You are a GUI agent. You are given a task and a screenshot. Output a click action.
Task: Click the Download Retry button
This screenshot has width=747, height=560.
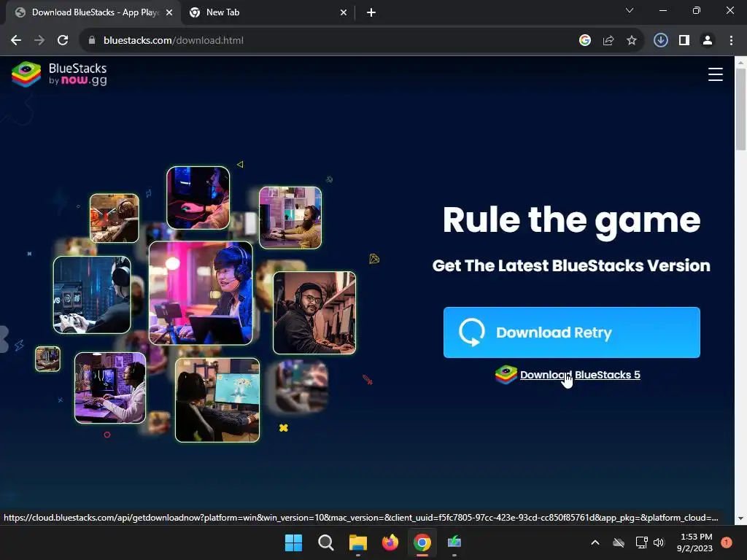tap(572, 332)
